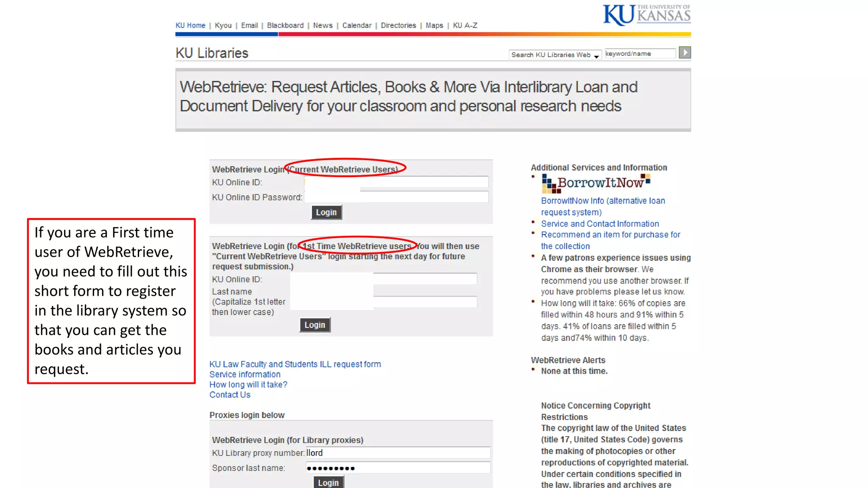Open the Search KU Libraries Web dropdown
868x488 pixels.
(555, 55)
